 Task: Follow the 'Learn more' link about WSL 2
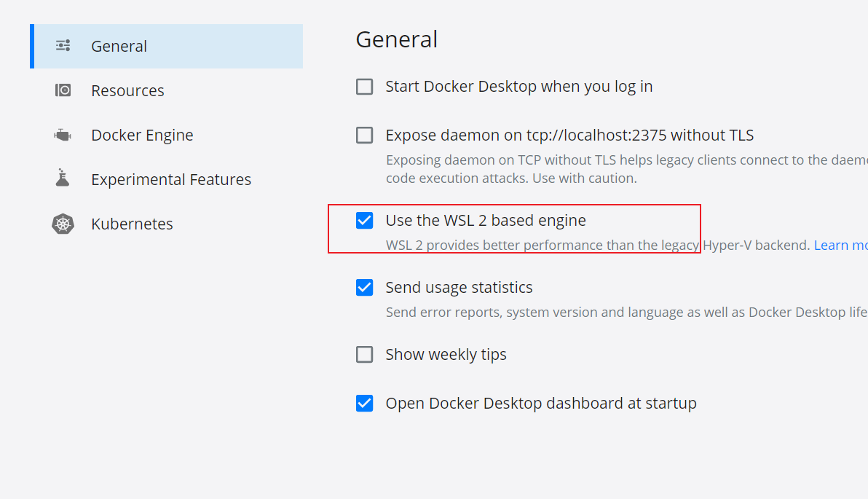(x=840, y=245)
